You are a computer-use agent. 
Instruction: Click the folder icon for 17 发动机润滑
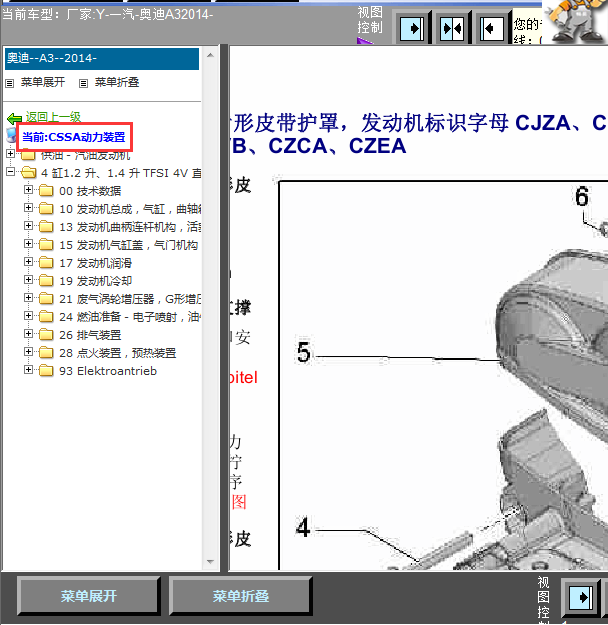click(46, 263)
